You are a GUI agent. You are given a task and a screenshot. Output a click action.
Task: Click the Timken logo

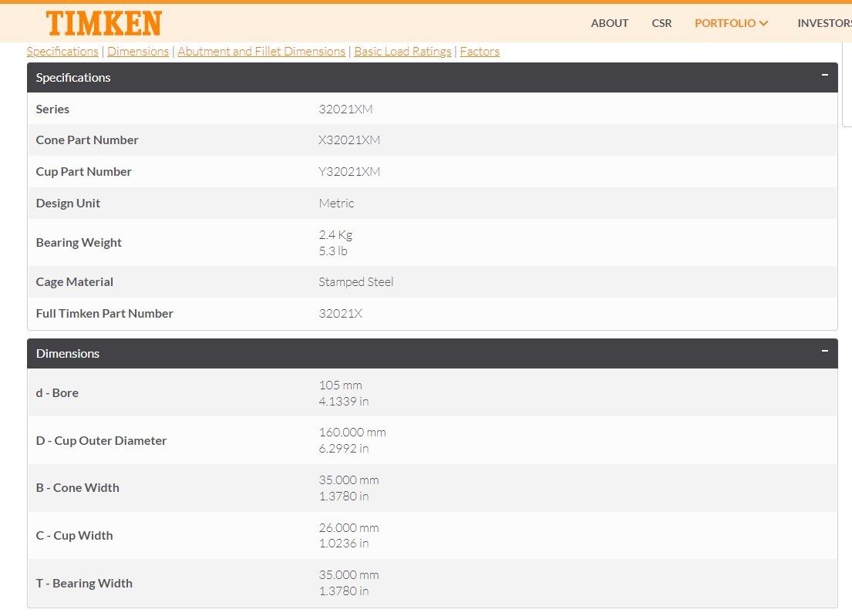point(104,23)
